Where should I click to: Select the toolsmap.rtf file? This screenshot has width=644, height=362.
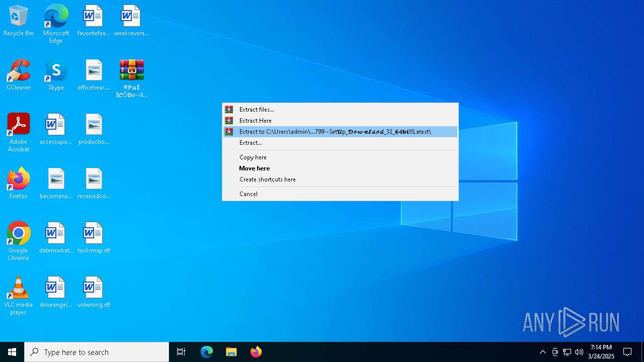pyautogui.click(x=94, y=238)
